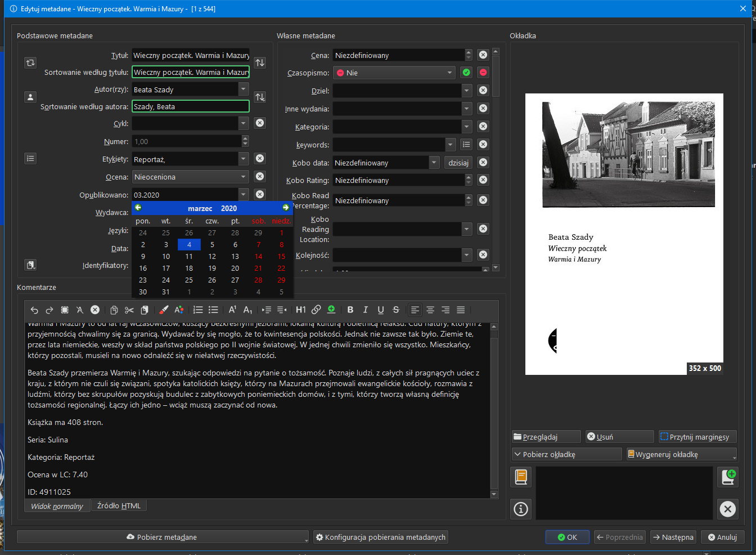Screen dimensions: 756x555
Task: Insert an ordered numbered list
Action: 198,310
